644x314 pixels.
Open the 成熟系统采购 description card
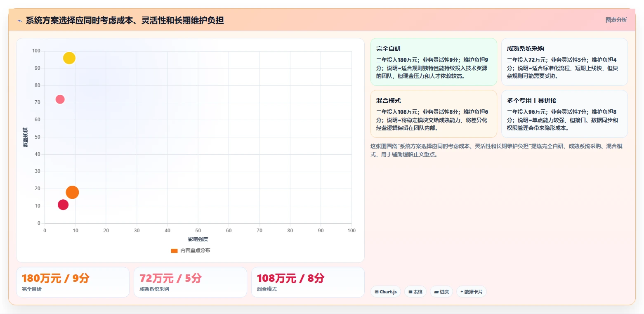click(x=564, y=62)
